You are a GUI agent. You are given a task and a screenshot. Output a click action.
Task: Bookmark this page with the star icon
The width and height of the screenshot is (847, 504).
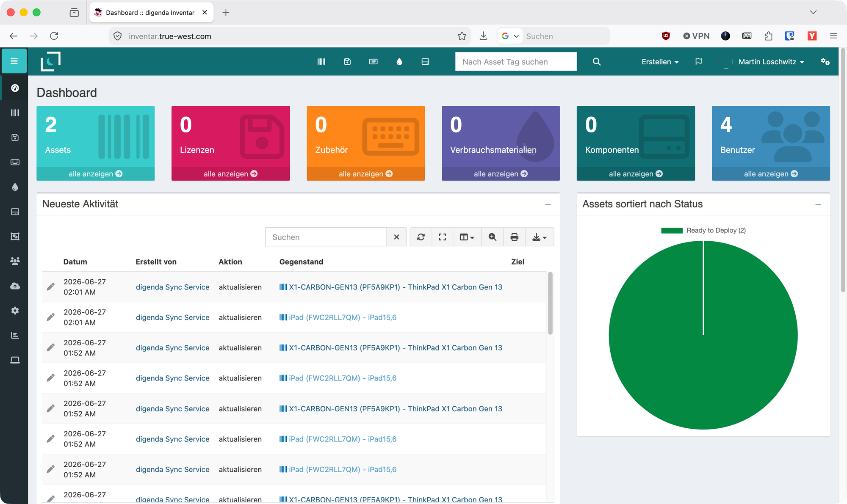(x=462, y=36)
